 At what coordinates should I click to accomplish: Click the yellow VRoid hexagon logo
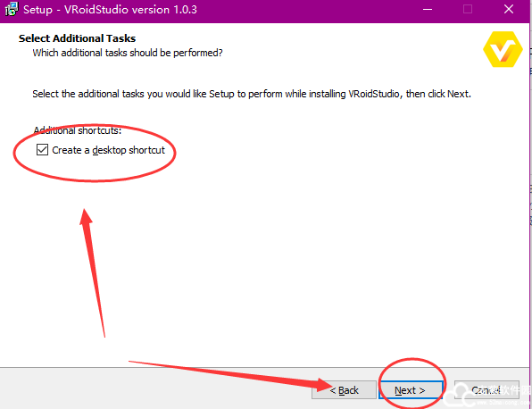pyautogui.click(x=503, y=49)
